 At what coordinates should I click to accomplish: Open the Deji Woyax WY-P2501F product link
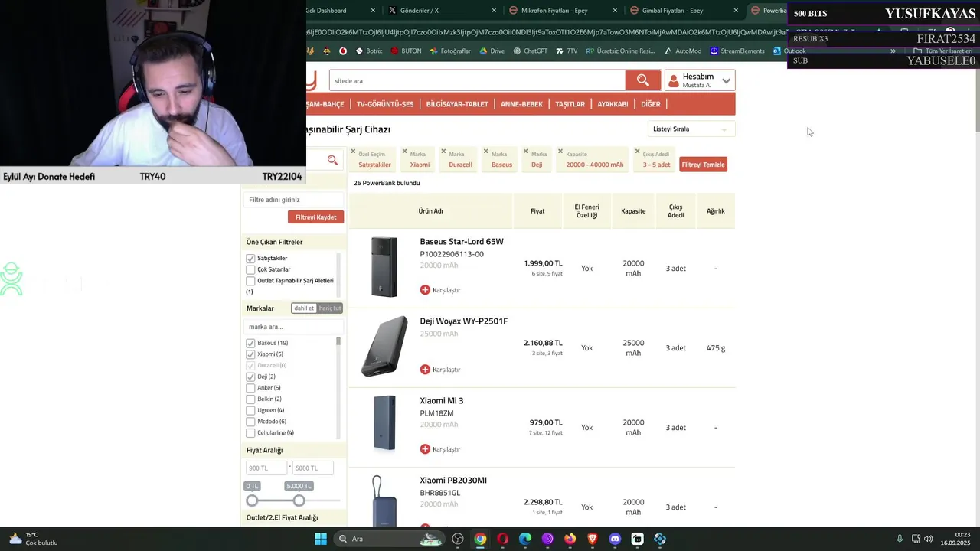463,321
